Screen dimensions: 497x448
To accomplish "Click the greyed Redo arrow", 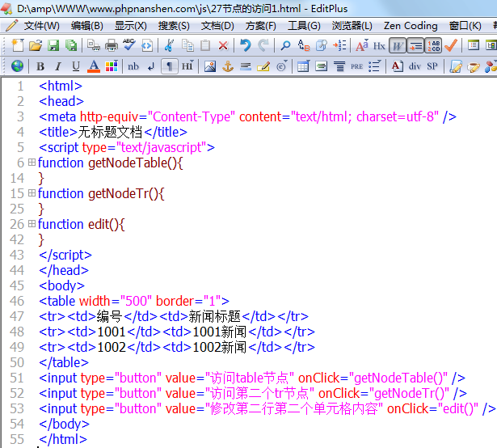I will [263, 45].
